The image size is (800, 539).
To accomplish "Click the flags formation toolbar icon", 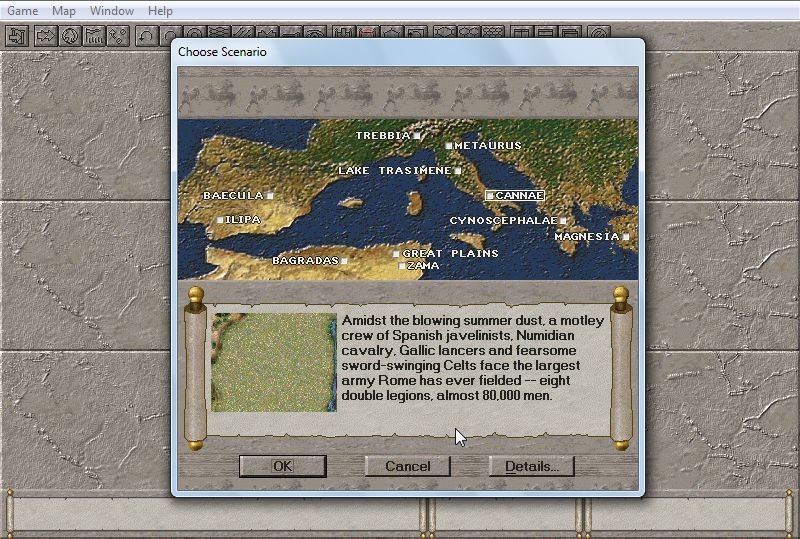I will [x=94, y=36].
